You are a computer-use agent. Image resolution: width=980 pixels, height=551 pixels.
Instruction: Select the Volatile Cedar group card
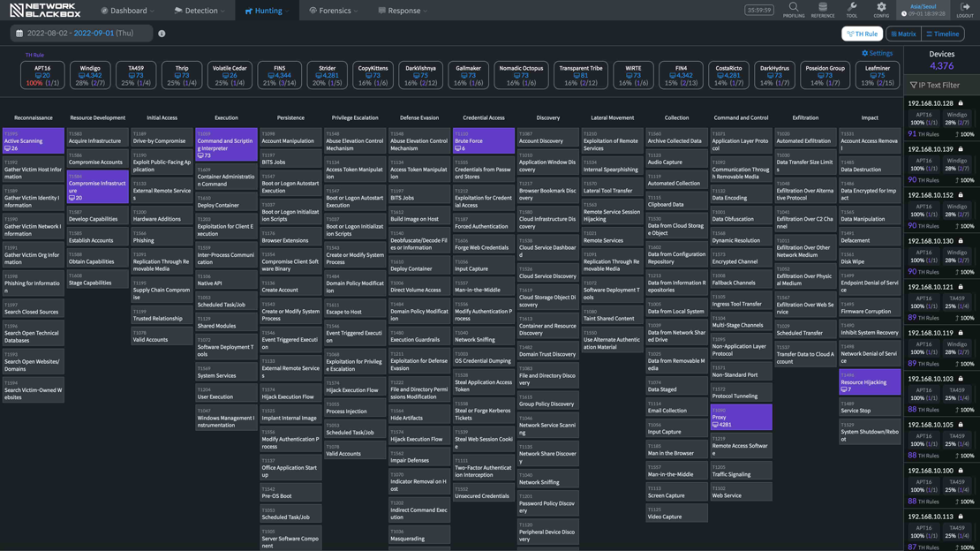(230, 75)
